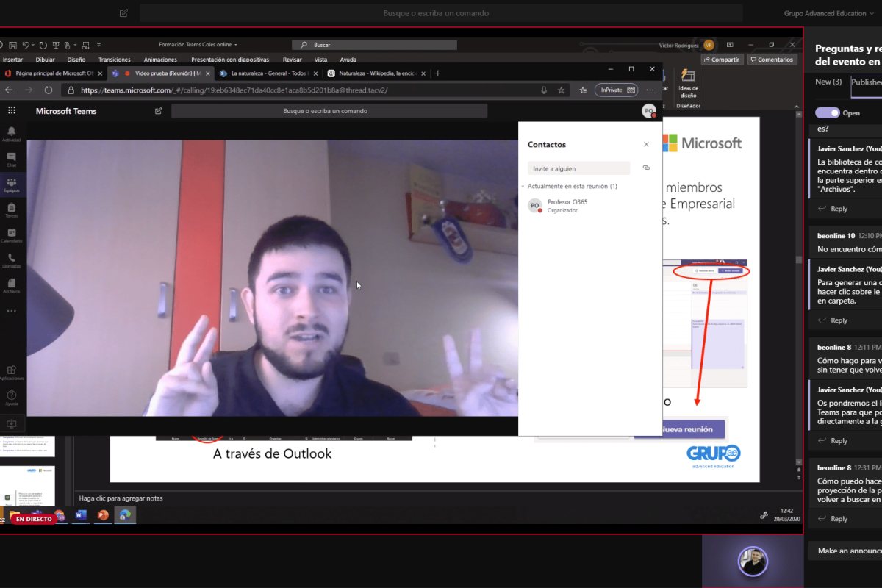The height and width of the screenshot is (588, 882).
Task: Open the Transiciones ribbon tab
Action: [x=115, y=60]
